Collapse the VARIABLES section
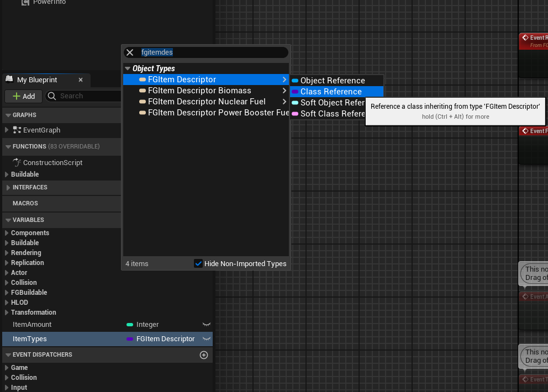Screen dimensions: 548x392 8,220
